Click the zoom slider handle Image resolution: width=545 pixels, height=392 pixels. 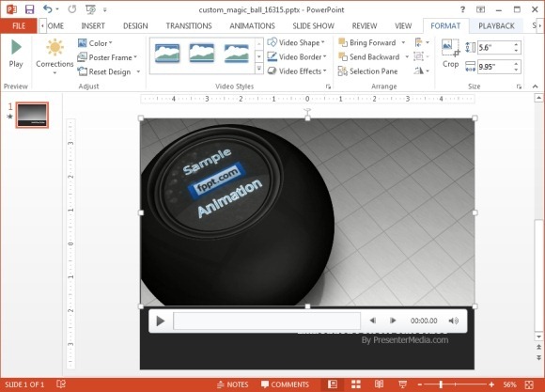coord(441,384)
